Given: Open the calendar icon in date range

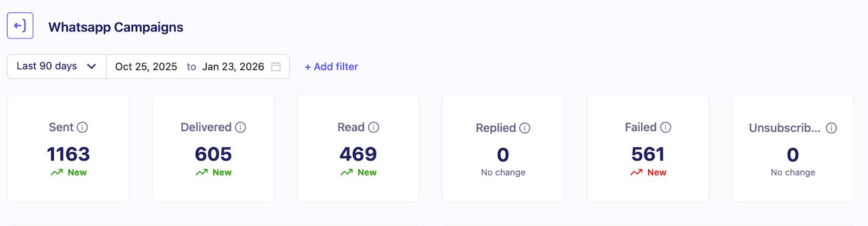Looking at the screenshot, I should [x=276, y=67].
